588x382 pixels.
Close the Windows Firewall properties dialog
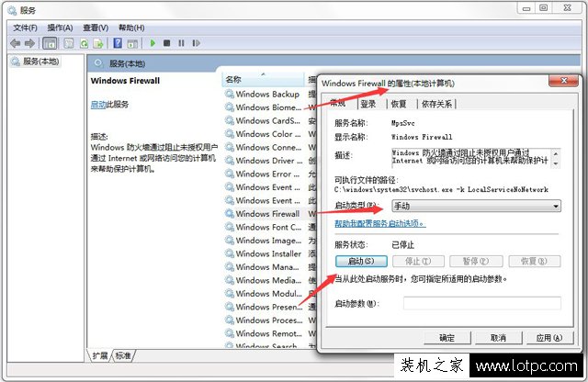563,81
